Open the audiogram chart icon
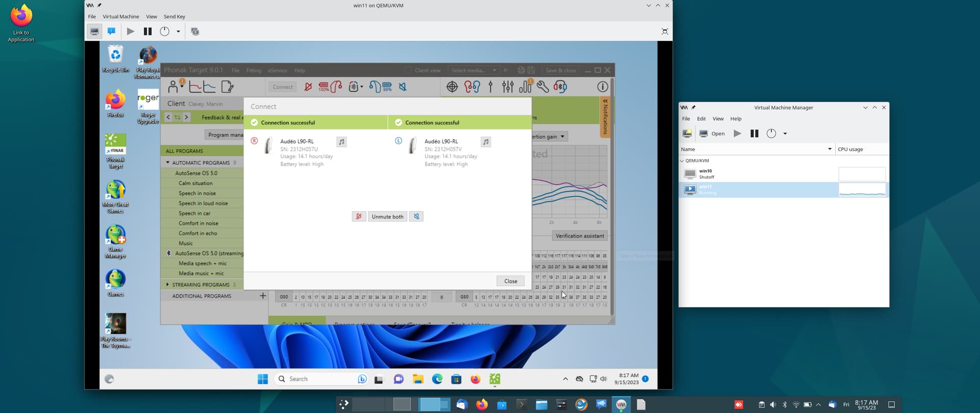This screenshot has height=413, width=980. (x=203, y=87)
